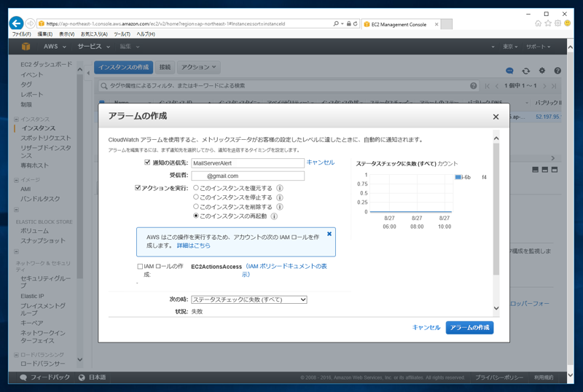The height and width of the screenshot is (392, 583).
Task: Open the サポート dropdown menu
Action: tap(538, 47)
